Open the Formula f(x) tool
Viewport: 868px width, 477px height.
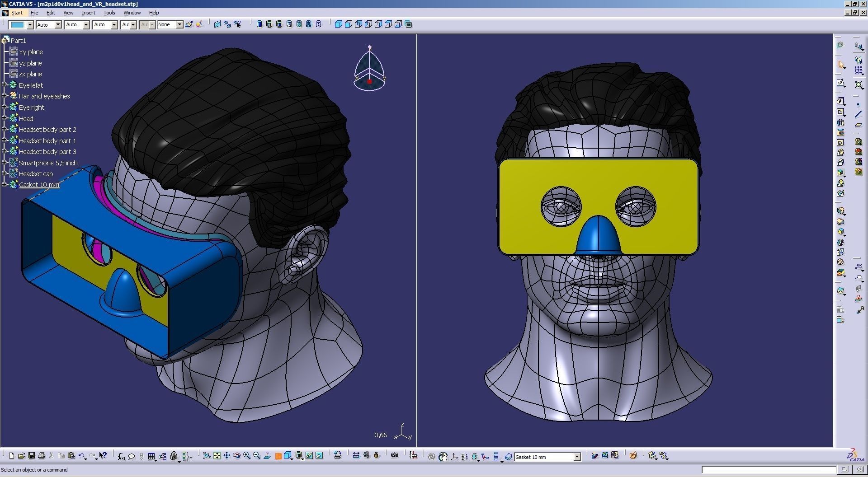tap(121, 456)
